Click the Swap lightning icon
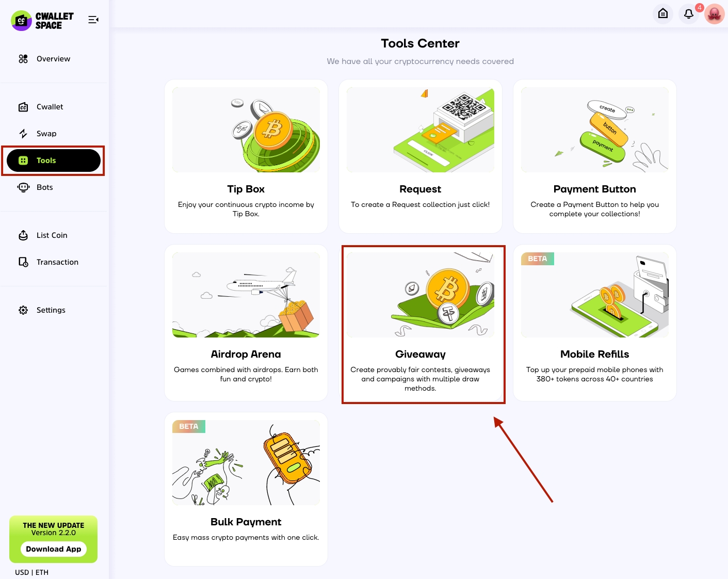This screenshot has height=579, width=728. coord(23,134)
